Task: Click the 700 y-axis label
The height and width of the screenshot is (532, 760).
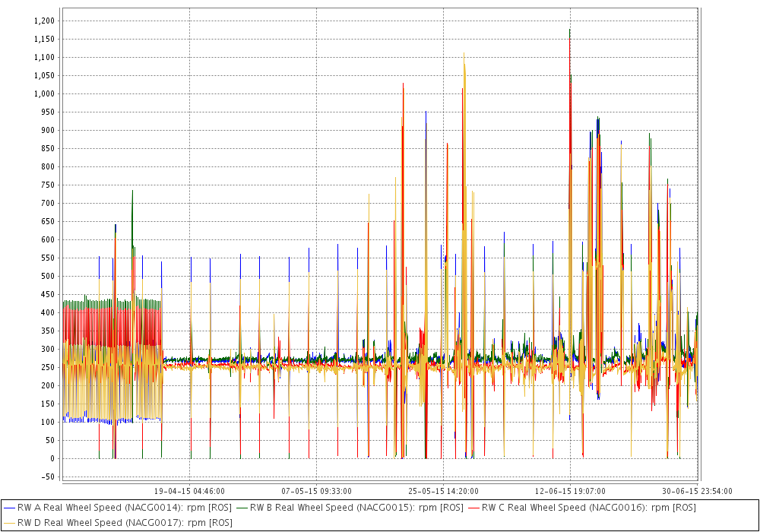Action: click(x=47, y=204)
